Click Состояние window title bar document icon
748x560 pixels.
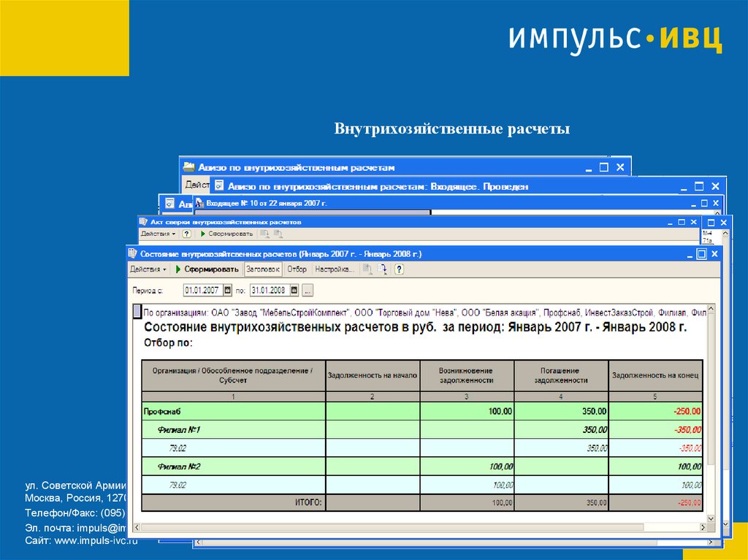coord(133,254)
